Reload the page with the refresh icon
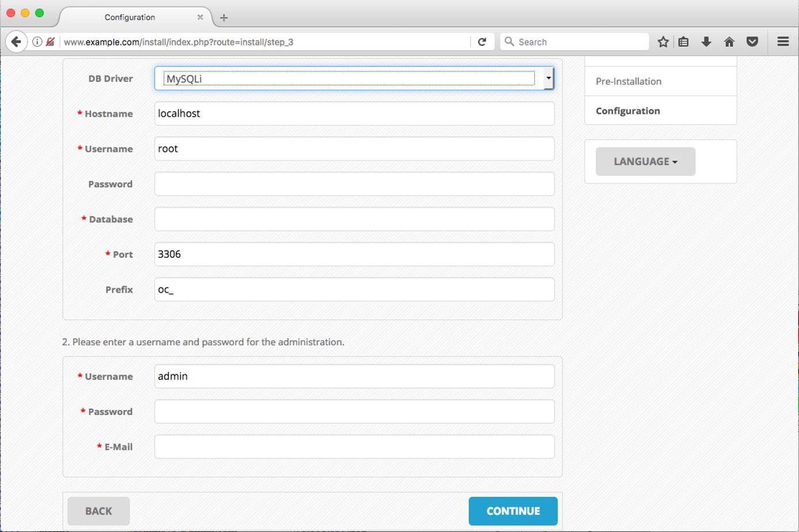This screenshot has height=532, width=799. pos(482,41)
